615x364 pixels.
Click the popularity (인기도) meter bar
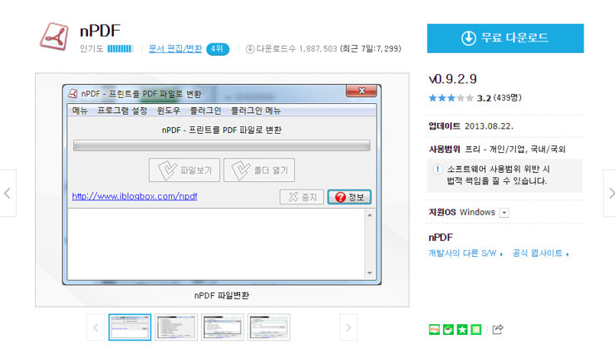pyautogui.click(x=121, y=49)
